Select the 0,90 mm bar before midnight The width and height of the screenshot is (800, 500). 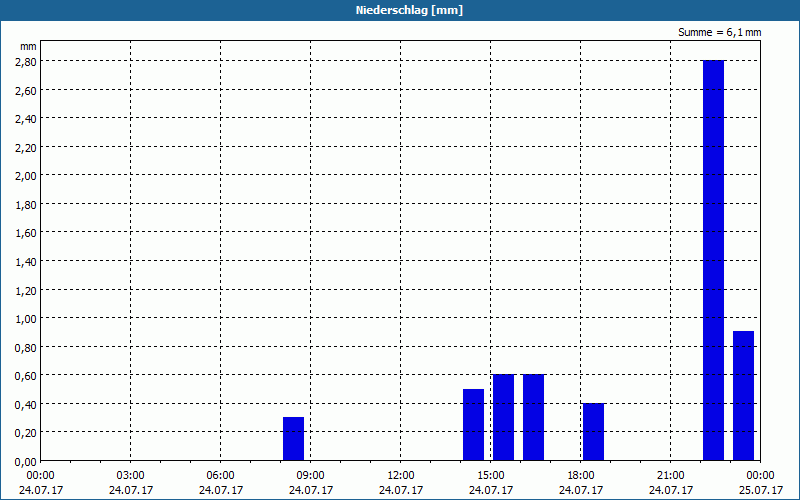click(x=743, y=396)
